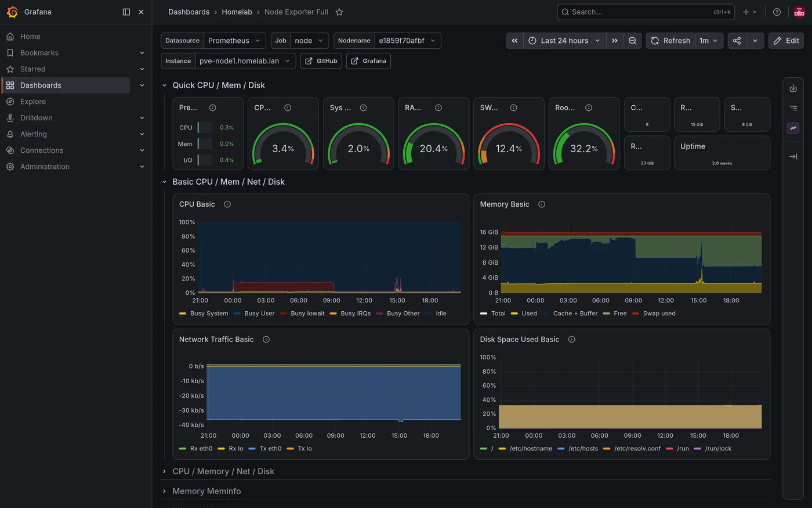The height and width of the screenshot is (508, 812).
Task: Click export icon in right side toolbar
Action: [793, 88]
